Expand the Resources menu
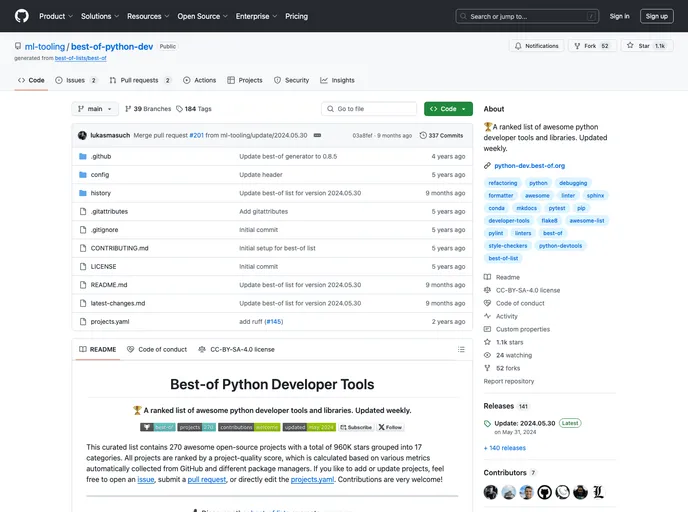 pos(148,16)
